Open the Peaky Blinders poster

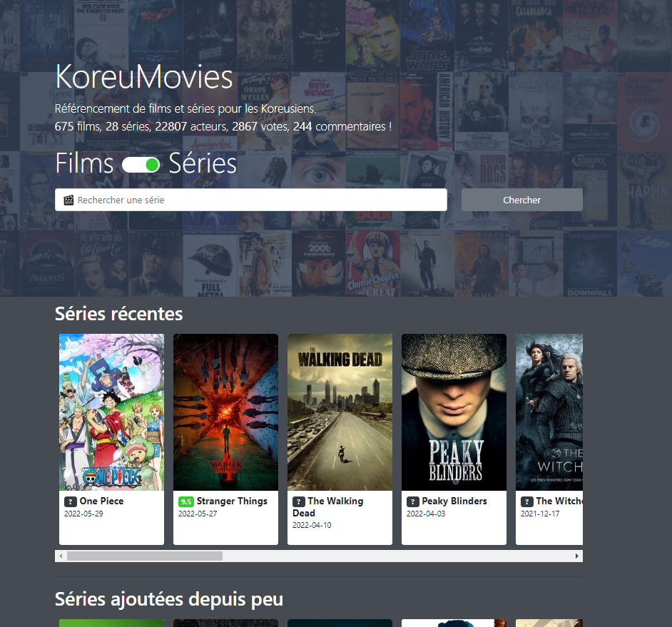point(454,412)
